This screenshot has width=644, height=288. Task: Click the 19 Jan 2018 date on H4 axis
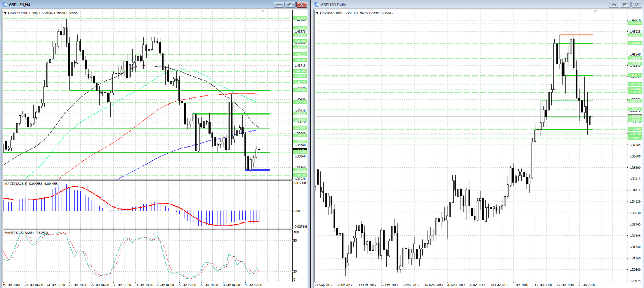click(x=12, y=285)
